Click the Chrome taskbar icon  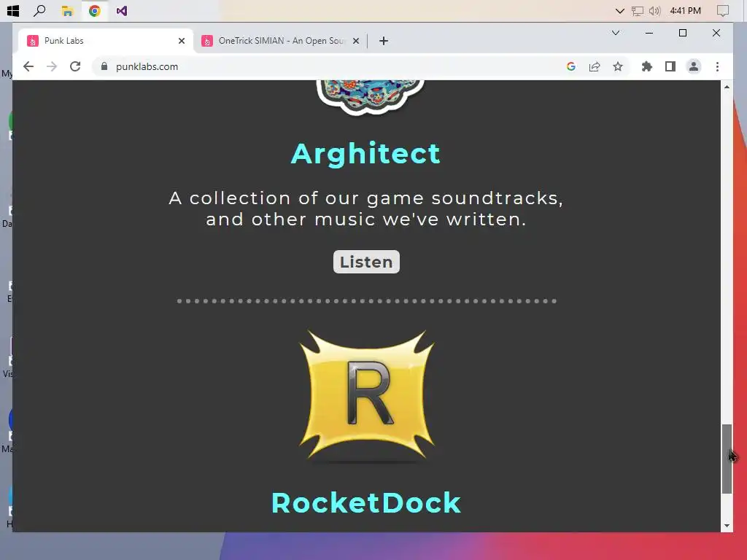(x=94, y=10)
